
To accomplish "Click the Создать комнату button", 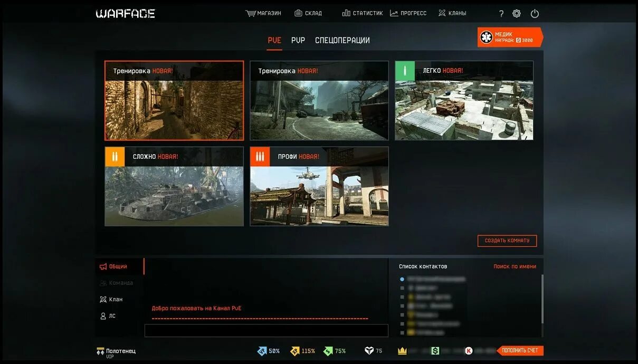I will click(507, 241).
